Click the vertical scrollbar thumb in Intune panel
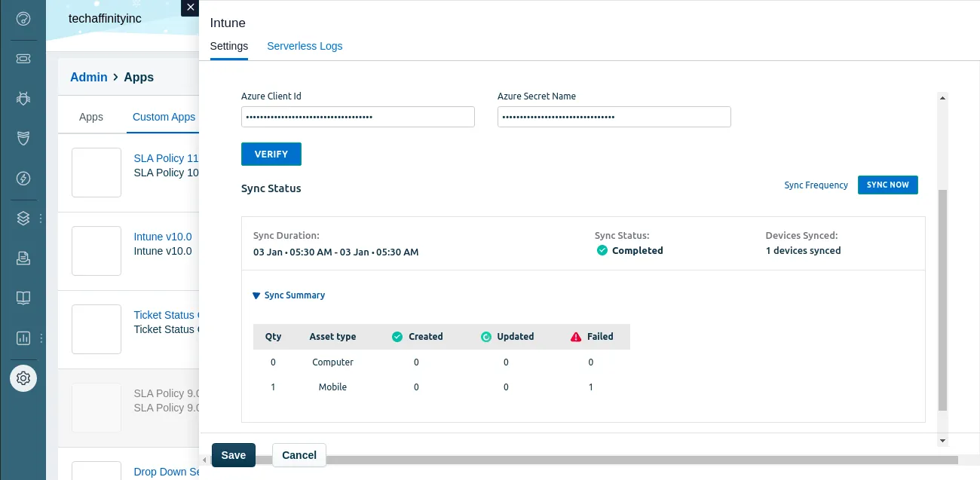 [x=942, y=300]
